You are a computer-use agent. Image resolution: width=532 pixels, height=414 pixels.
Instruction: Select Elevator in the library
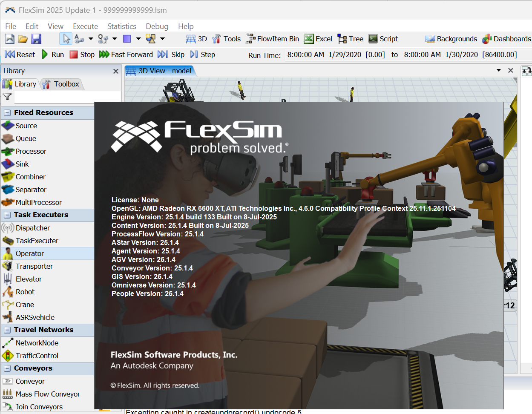pyautogui.click(x=47, y=279)
